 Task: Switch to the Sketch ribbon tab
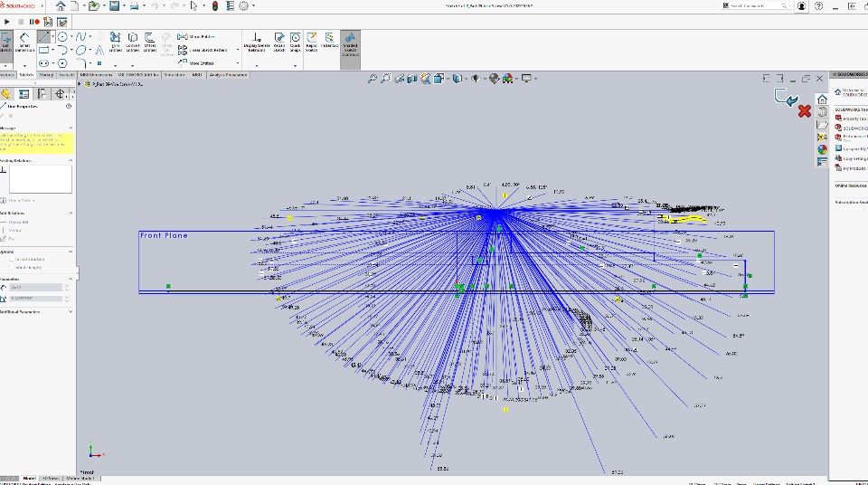pos(26,75)
